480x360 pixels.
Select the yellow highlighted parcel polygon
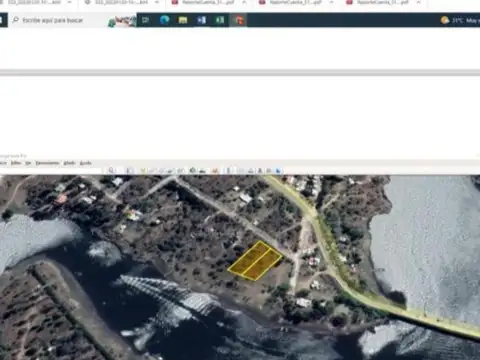256,260
